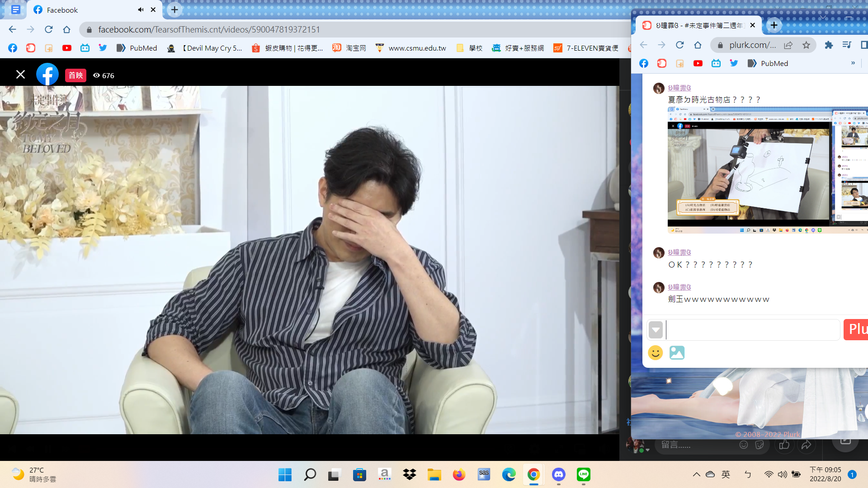Close the Facebook browser tab
The width and height of the screenshot is (868, 488).
click(x=153, y=9)
